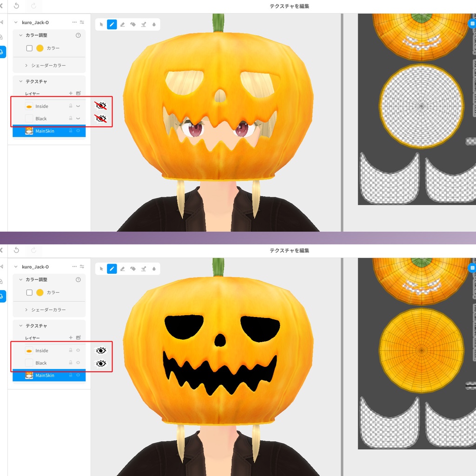Open the three-dot menu beside kuro_Jack-O, upper screenshot

[x=74, y=22]
